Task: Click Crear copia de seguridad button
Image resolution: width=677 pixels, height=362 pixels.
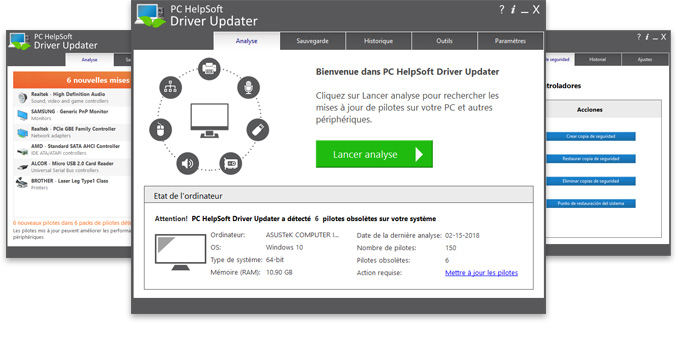Action: (x=591, y=137)
